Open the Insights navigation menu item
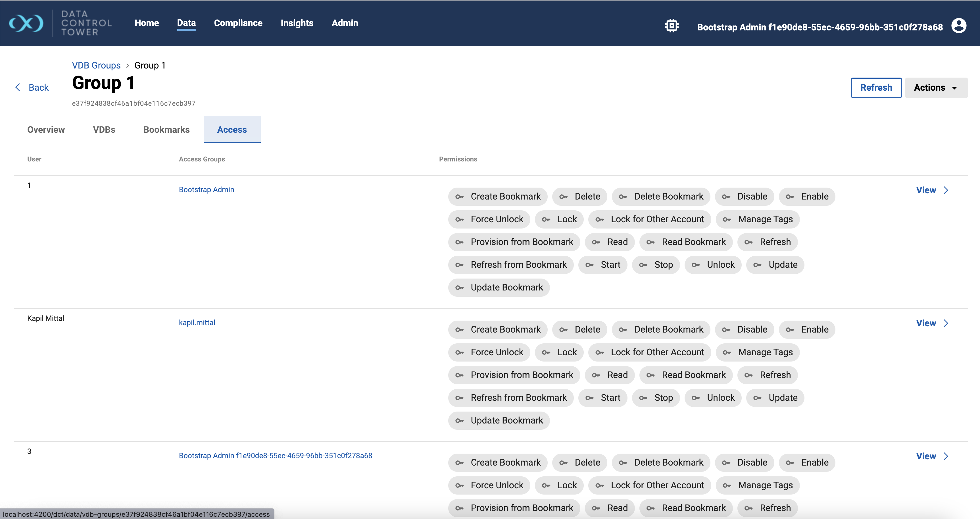980x519 pixels. (x=297, y=23)
